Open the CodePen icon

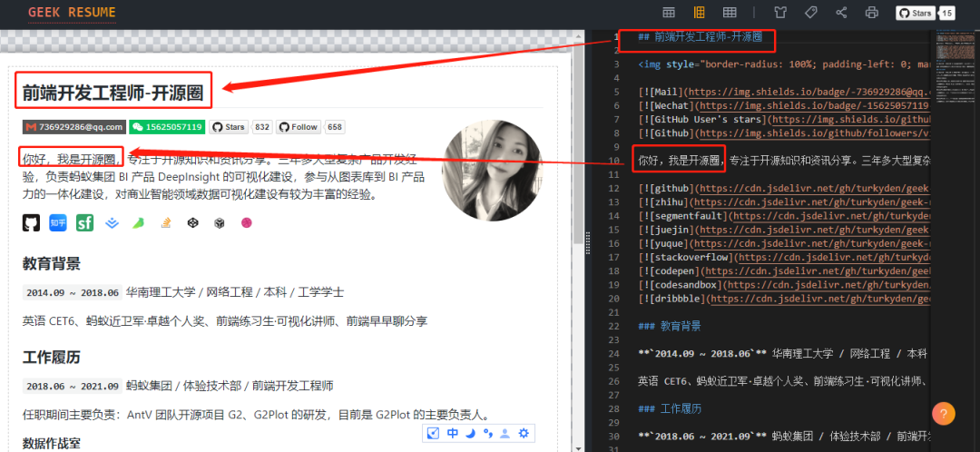click(x=192, y=222)
